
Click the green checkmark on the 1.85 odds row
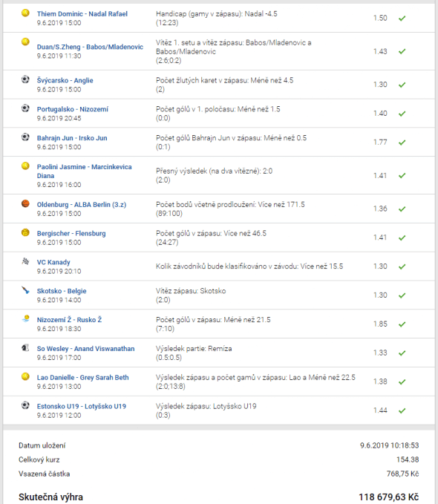pyautogui.click(x=402, y=324)
